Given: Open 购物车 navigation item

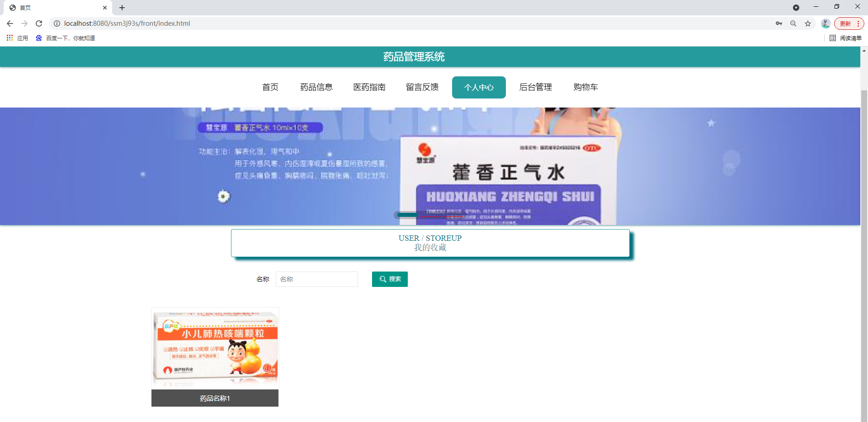Looking at the screenshot, I should 586,87.
